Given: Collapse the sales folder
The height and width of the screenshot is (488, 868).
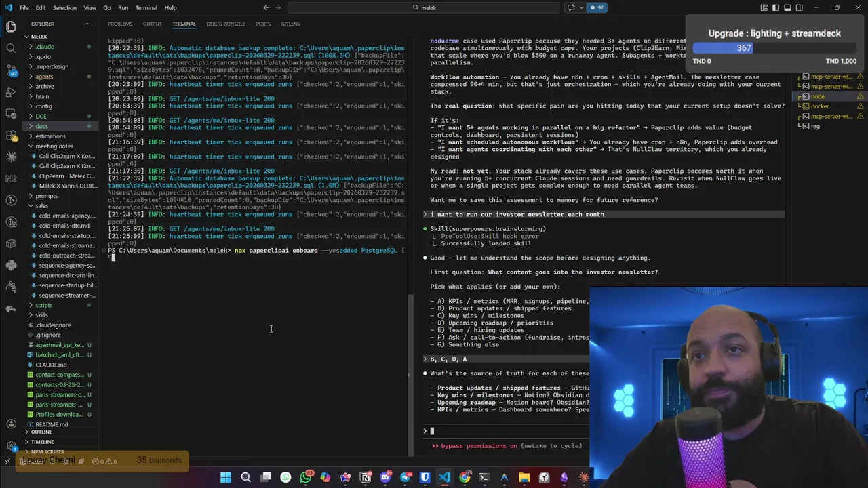Looking at the screenshot, I should (61, 205).
